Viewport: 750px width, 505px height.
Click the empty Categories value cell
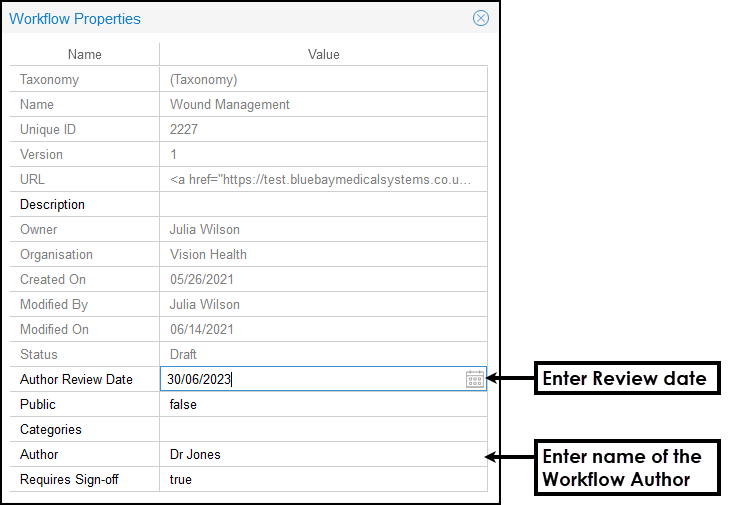(x=322, y=429)
